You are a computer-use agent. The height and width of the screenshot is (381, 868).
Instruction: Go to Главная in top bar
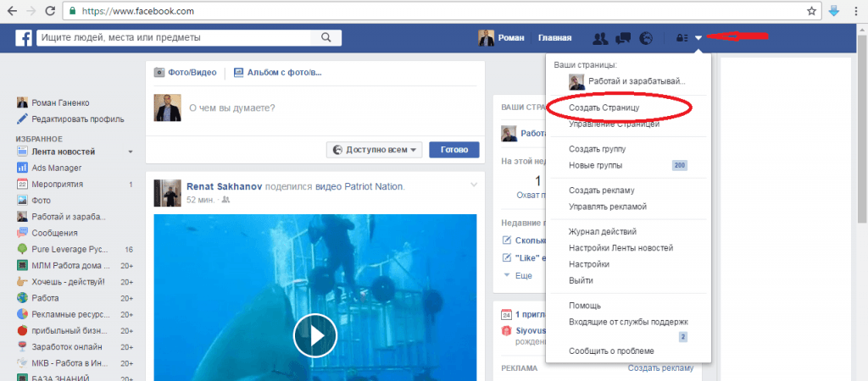[x=554, y=37]
